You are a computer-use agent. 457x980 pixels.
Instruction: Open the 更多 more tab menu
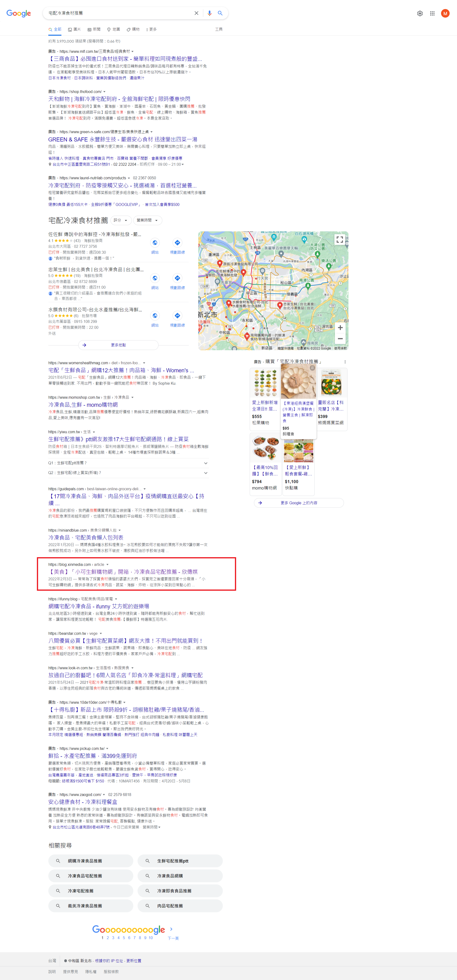(151, 29)
